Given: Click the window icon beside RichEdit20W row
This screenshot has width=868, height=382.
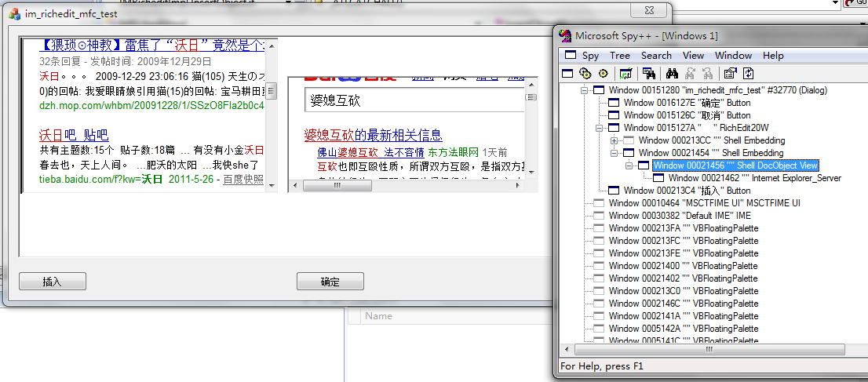Looking at the screenshot, I should point(614,128).
